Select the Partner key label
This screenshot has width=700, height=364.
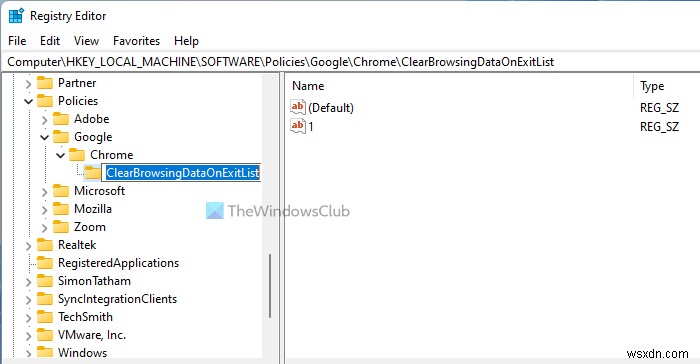(x=77, y=83)
